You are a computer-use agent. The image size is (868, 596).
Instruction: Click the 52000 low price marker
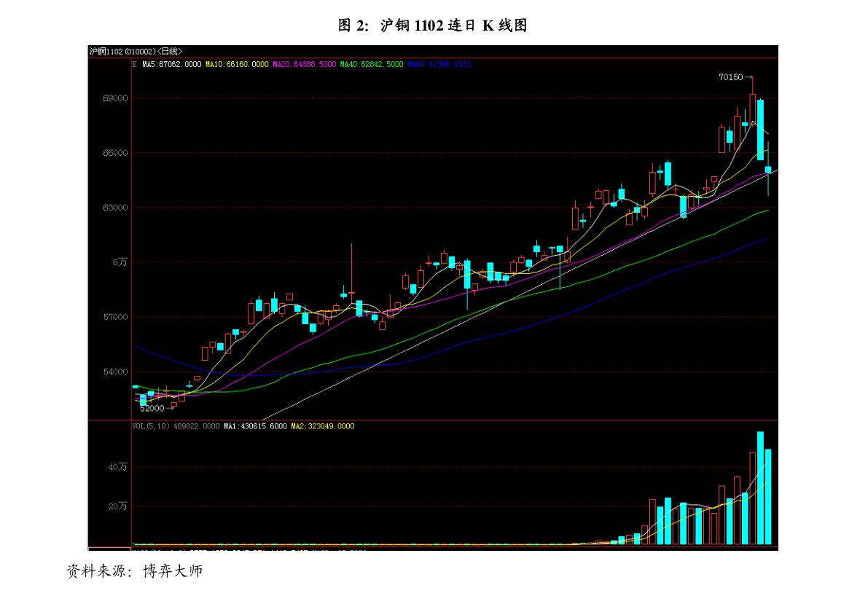coord(152,409)
